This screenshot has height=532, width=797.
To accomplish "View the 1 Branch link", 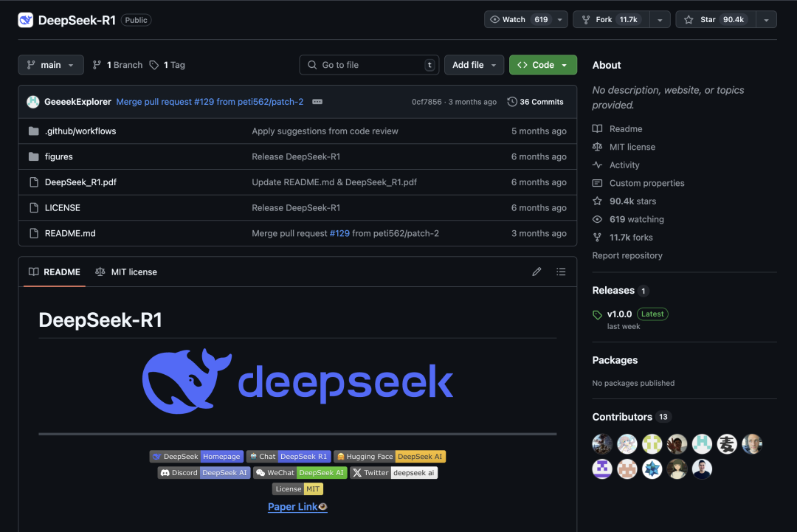I will point(117,64).
